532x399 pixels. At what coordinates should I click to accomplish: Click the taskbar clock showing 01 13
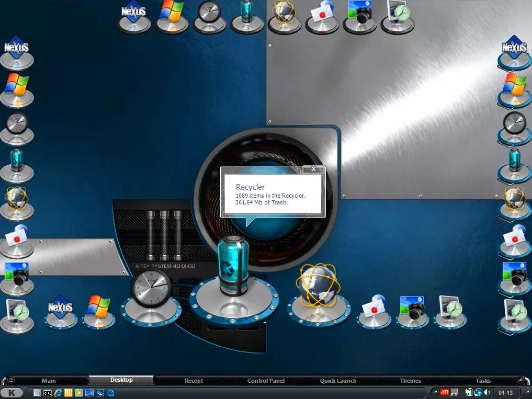tap(505, 393)
